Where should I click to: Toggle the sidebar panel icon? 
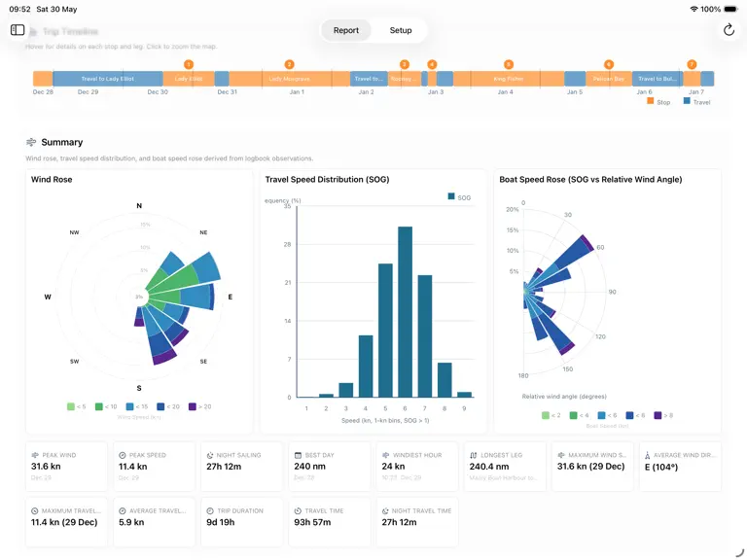(x=18, y=30)
